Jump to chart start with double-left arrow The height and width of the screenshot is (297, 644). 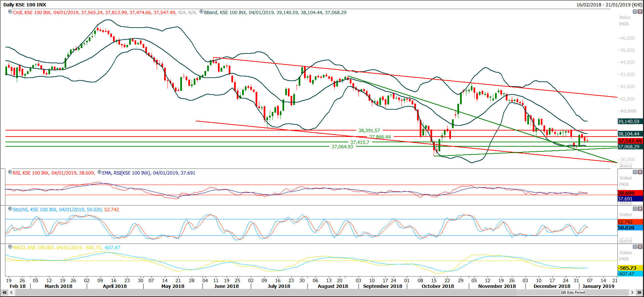[4, 293]
